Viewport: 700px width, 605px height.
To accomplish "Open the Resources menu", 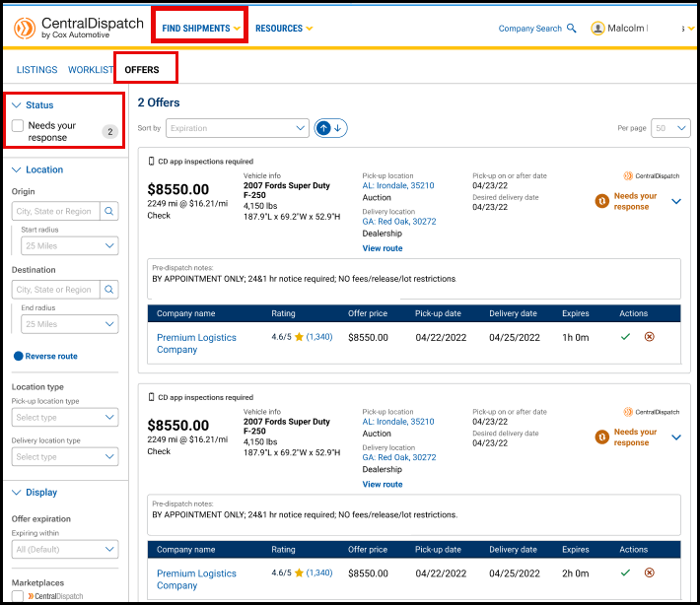I will [x=284, y=29].
